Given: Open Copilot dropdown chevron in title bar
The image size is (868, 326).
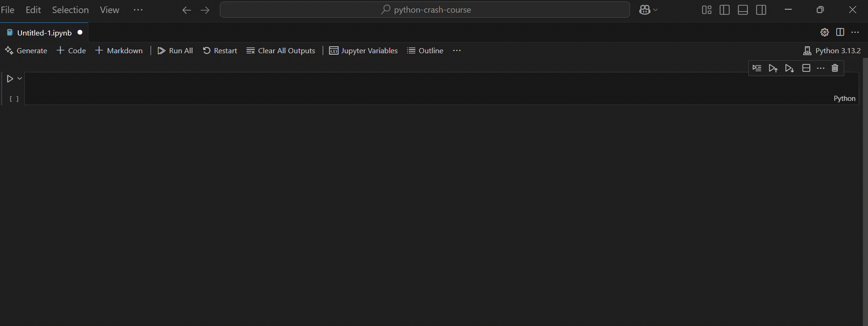Looking at the screenshot, I should point(656,10).
